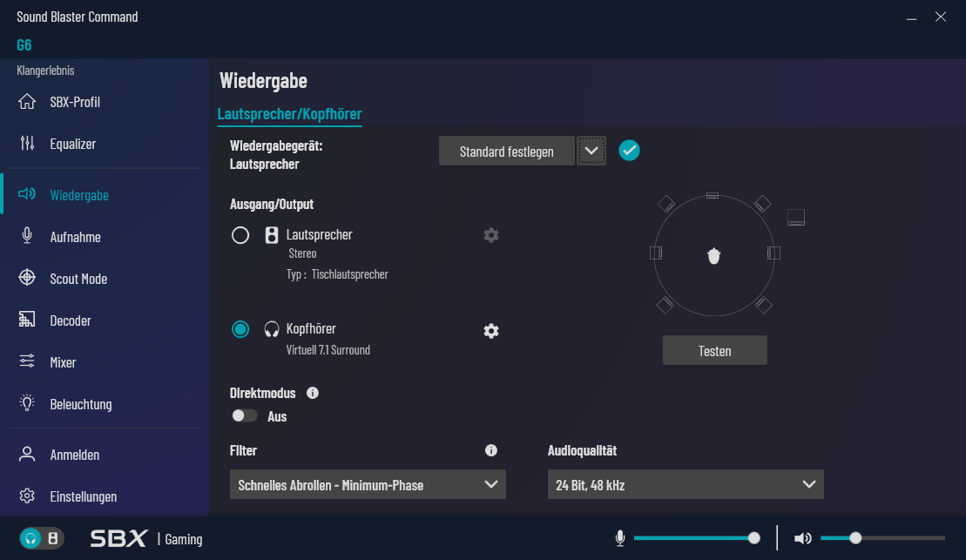Click the side left speaker in diagram
This screenshot has width=966, height=560.
pyautogui.click(x=656, y=253)
